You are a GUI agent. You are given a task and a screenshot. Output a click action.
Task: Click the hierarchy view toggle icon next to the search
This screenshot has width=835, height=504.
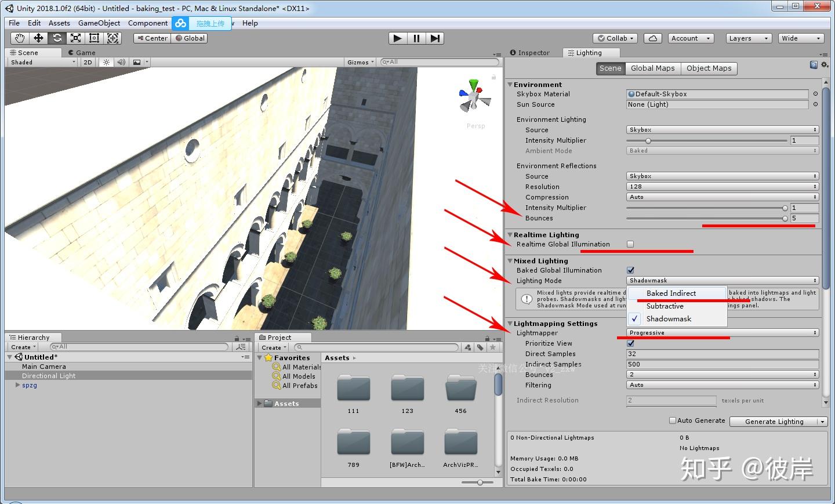coord(241,347)
